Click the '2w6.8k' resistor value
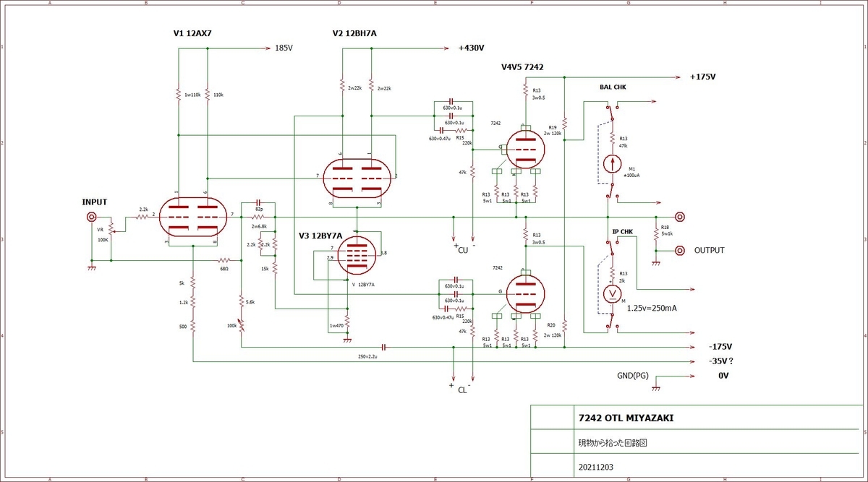 pyautogui.click(x=259, y=226)
